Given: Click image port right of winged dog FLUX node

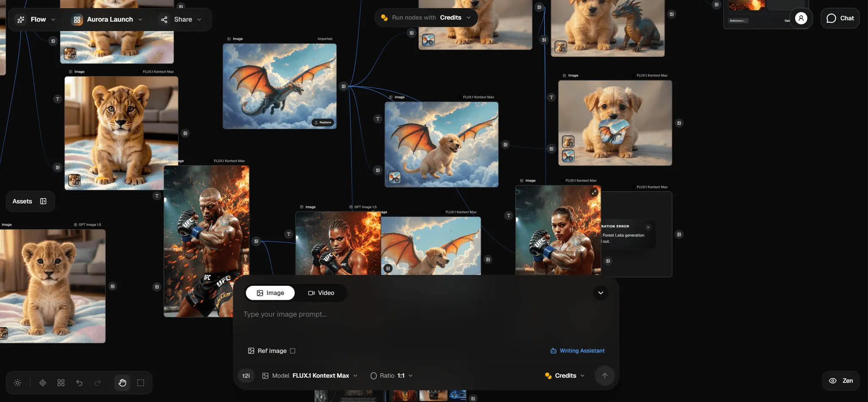Looking at the screenshot, I should [488, 259].
